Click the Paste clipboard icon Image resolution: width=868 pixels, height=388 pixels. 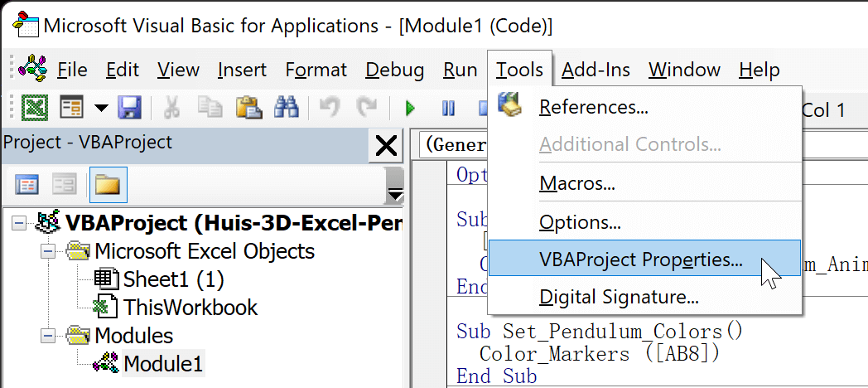pos(248,108)
